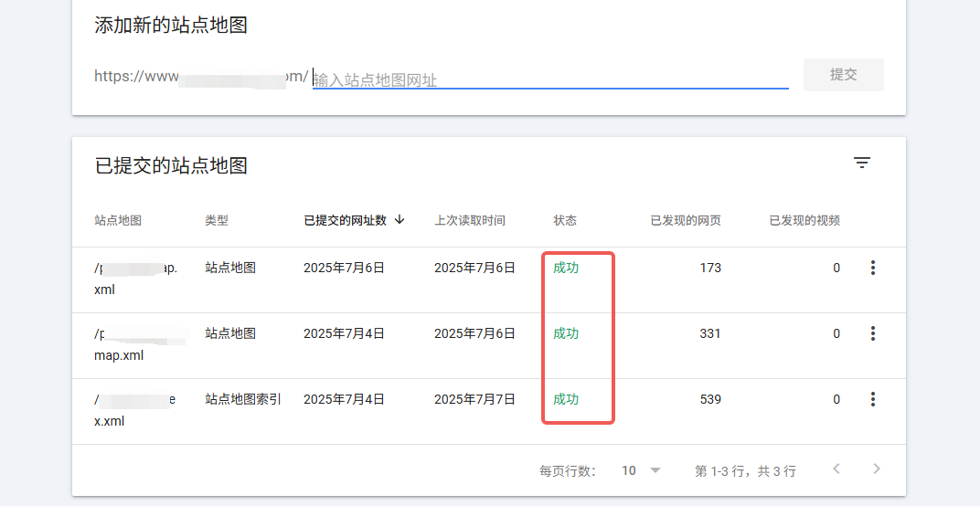Open the three-dot menu for the 173-page sitemap
The width and height of the screenshot is (980, 506).
pos(872,268)
